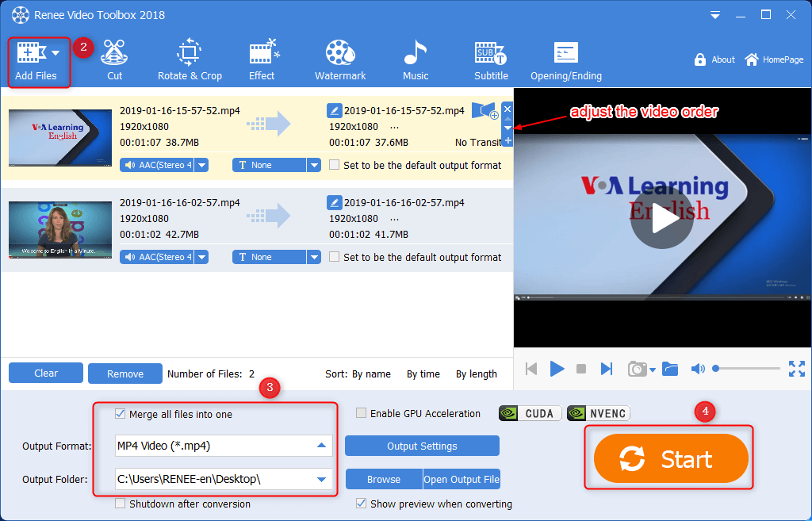Sort files By name
This screenshot has width=812, height=521.
click(371, 374)
